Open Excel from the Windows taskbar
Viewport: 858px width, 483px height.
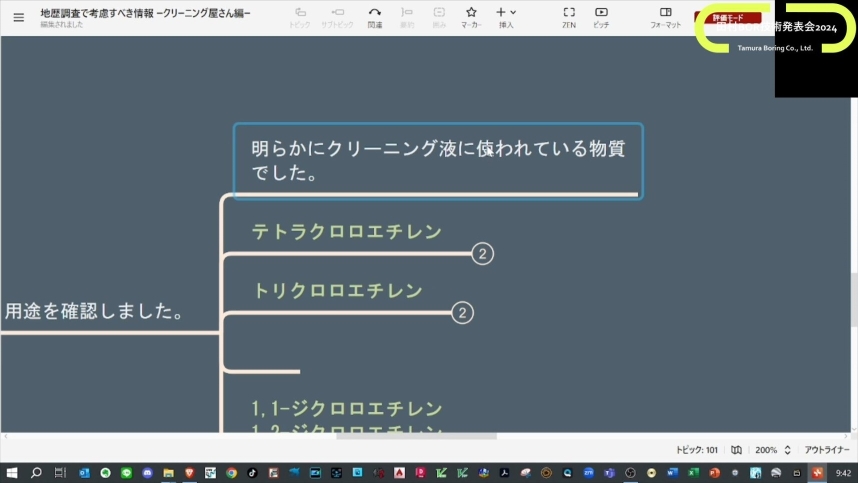692,472
